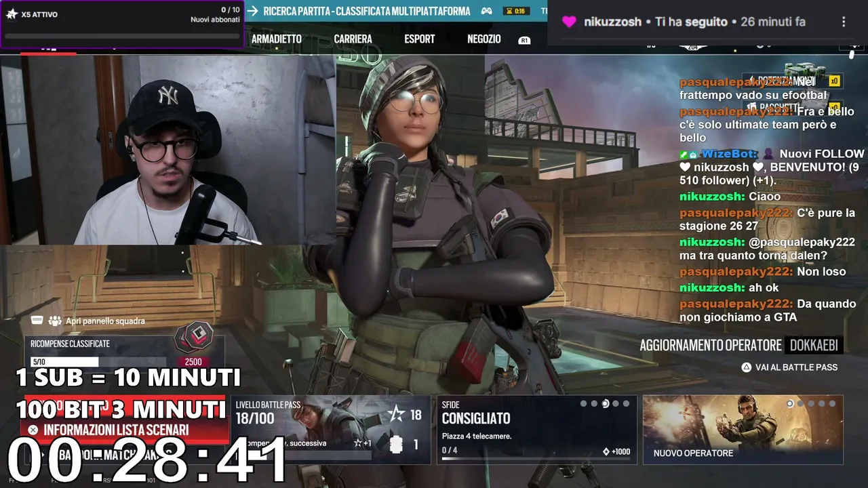Click the x0 boosters counter icon

click(x=834, y=81)
